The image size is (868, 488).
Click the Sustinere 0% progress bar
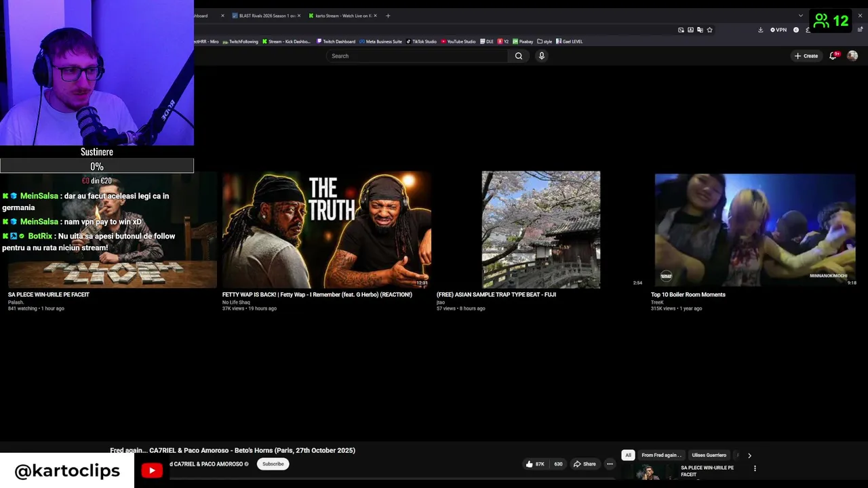97,166
